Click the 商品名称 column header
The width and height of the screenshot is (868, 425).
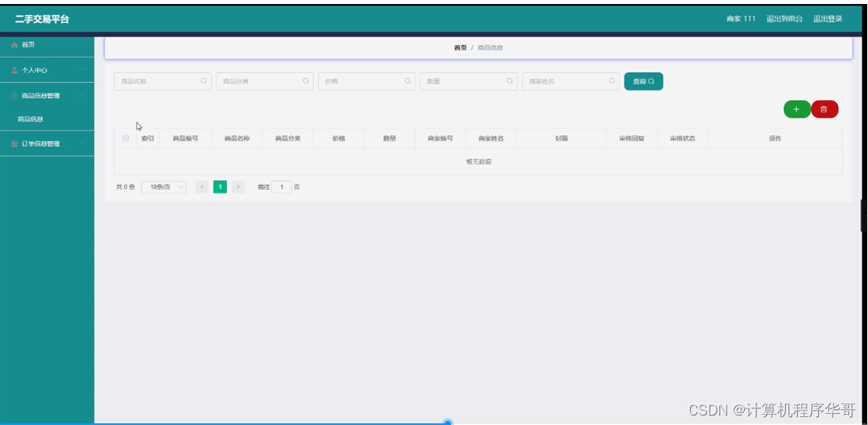click(237, 138)
